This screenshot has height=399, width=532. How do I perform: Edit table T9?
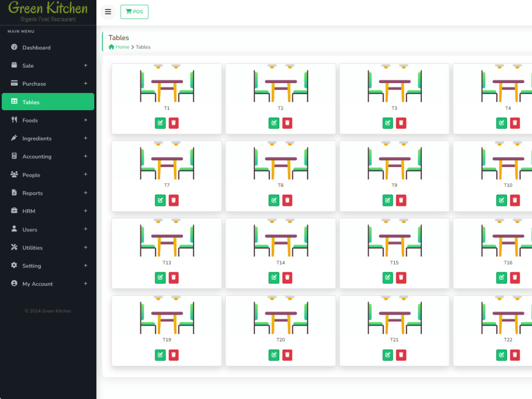coord(388,200)
